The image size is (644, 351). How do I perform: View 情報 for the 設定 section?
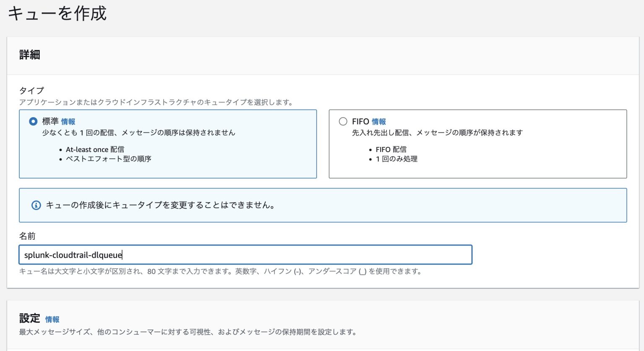pyautogui.click(x=52, y=319)
